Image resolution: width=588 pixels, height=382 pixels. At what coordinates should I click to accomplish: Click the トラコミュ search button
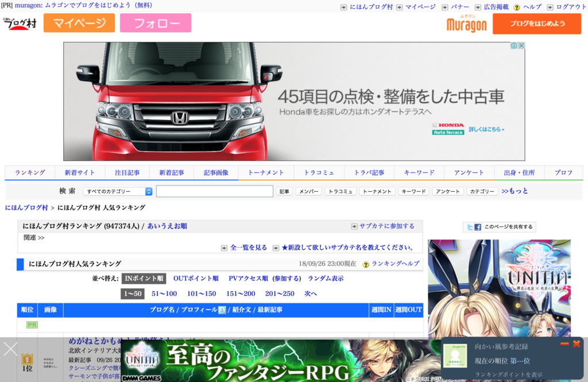(341, 191)
